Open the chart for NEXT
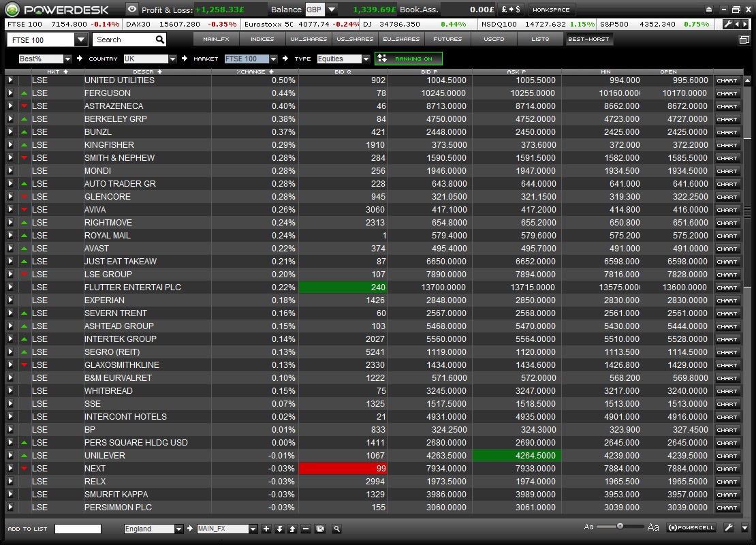The height and width of the screenshot is (545, 756). click(727, 469)
